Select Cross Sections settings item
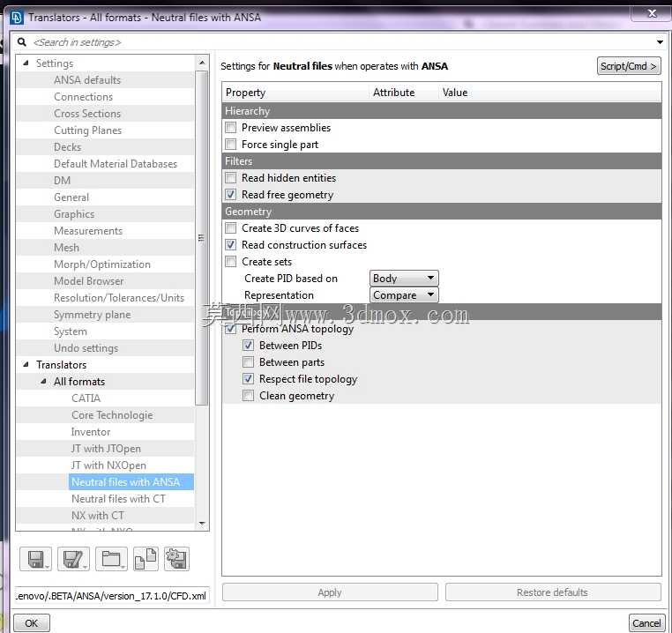Viewport: 672px width, 633px height. pos(87,113)
